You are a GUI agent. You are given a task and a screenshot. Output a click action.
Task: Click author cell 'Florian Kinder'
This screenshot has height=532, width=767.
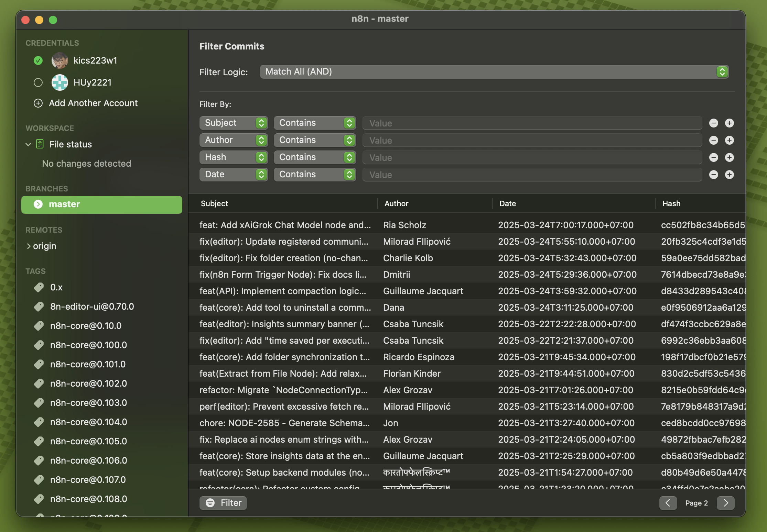412,374
